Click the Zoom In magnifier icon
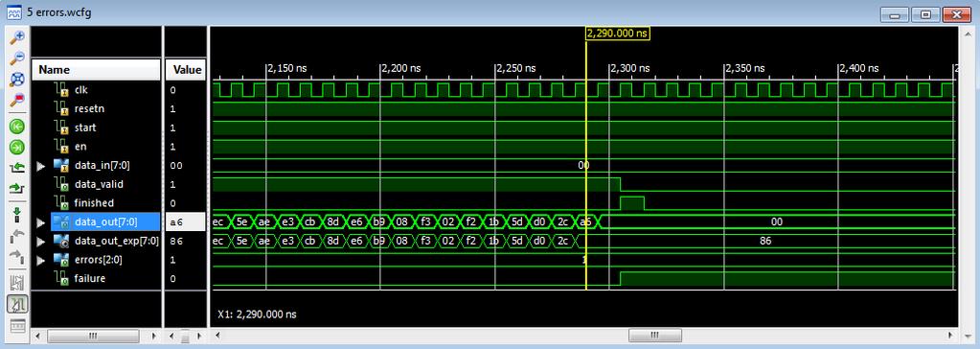The width and height of the screenshot is (980, 349). (17, 36)
